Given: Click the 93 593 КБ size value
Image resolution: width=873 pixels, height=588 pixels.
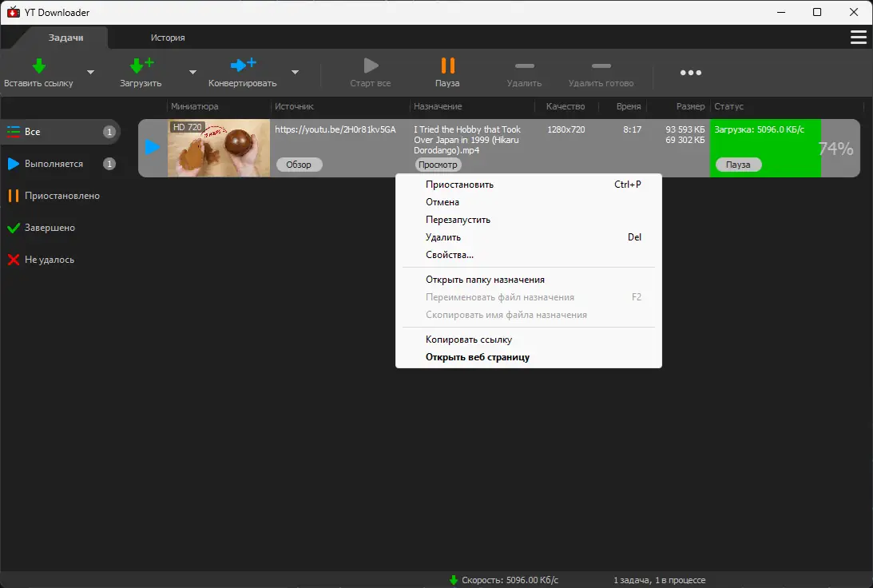Looking at the screenshot, I should [685, 129].
